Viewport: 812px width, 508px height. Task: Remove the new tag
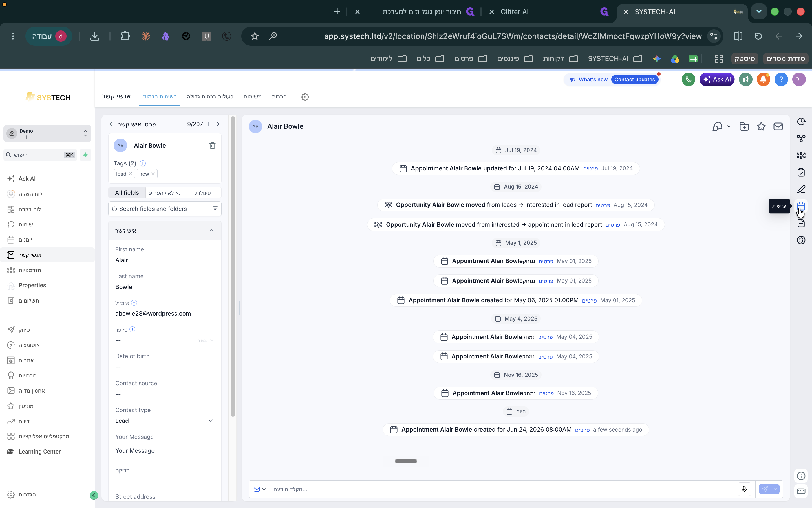pyautogui.click(x=153, y=174)
